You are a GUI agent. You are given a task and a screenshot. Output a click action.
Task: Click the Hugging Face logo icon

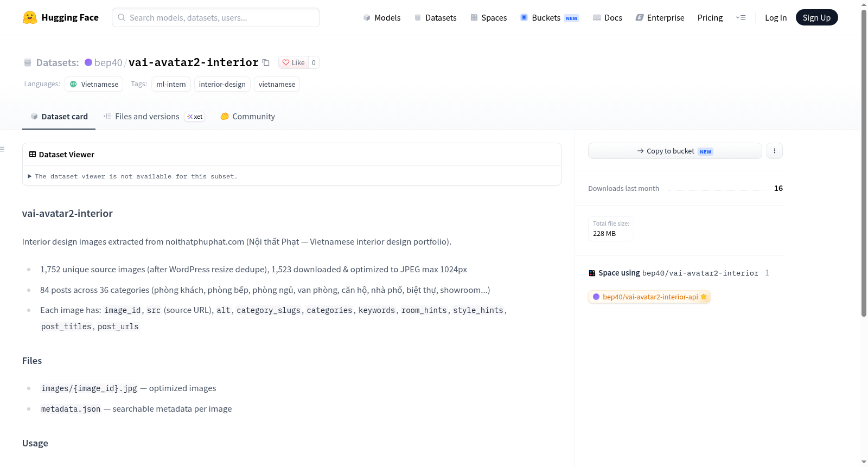[x=30, y=17]
